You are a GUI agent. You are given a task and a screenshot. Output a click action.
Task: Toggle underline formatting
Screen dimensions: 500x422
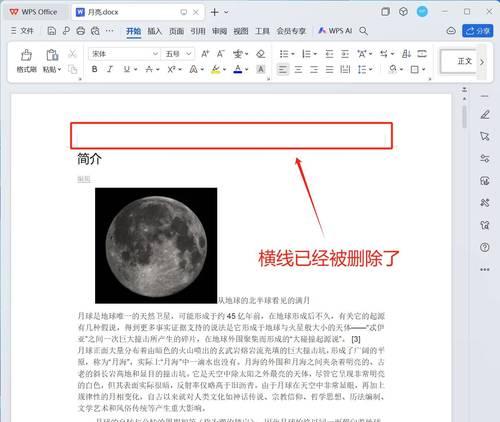pos(127,69)
